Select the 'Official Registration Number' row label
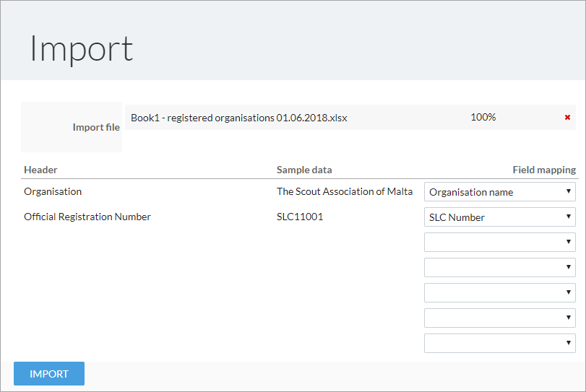Image resolution: width=586 pixels, height=392 pixels. 87,217
